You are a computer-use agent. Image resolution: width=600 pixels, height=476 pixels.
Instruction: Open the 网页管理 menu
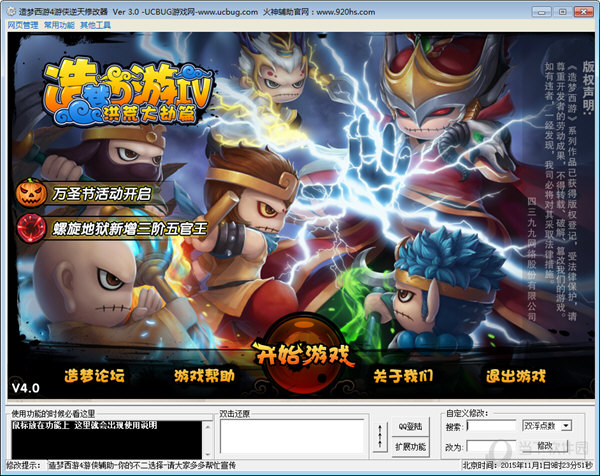[23, 25]
